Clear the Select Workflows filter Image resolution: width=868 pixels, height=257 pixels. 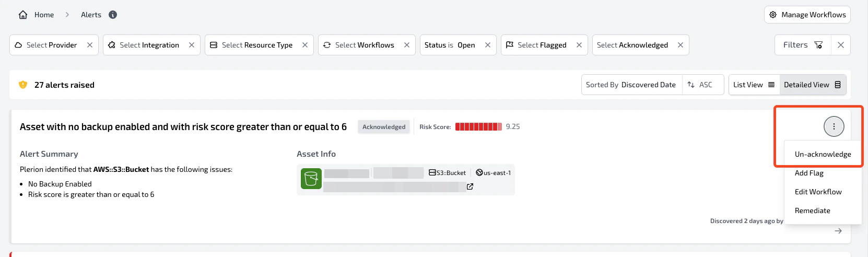tap(407, 45)
